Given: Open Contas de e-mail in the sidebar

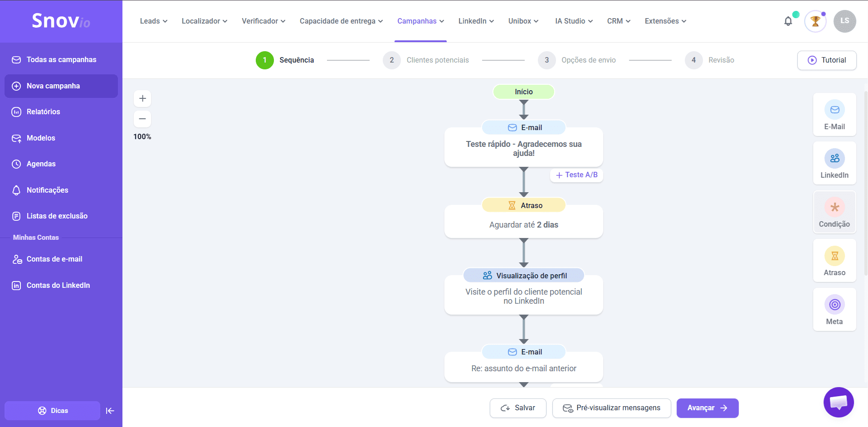Looking at the screenshot, I should click(x=54, y=259).
